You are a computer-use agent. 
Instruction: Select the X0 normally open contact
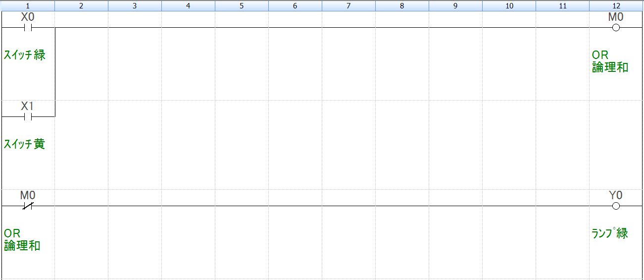(x=28, y=28)
